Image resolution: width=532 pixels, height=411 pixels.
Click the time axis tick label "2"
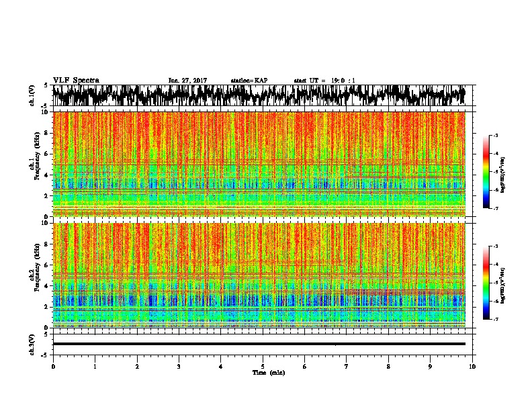click(137, 367)
